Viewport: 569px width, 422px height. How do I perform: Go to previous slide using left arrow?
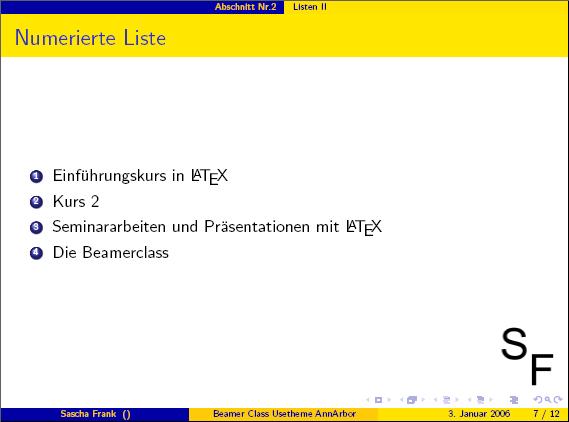coord(368,400)
